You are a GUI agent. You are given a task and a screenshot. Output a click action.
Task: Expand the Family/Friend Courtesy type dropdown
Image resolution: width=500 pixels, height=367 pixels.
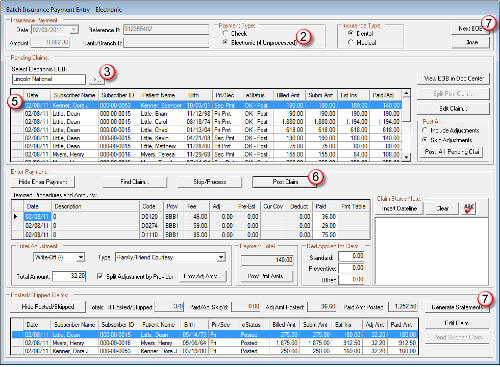click(221, 257)
